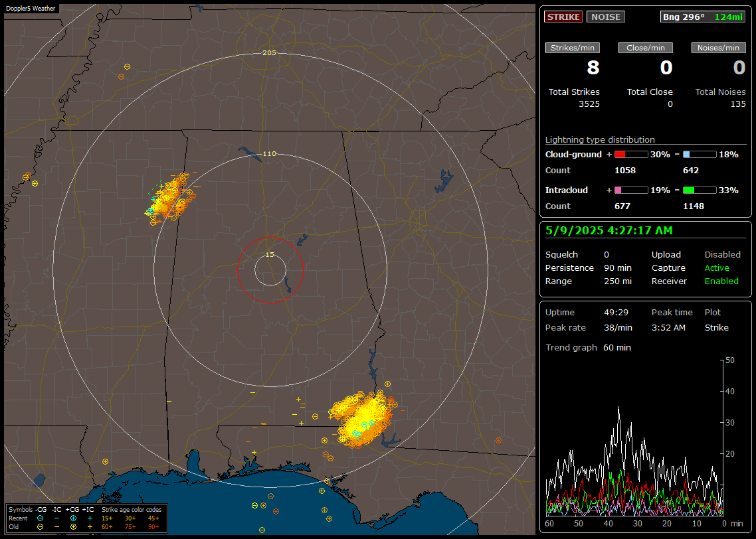Screen dimensions: 756x539
Task: Click the Strikes/min header
Action: point(572,48)
